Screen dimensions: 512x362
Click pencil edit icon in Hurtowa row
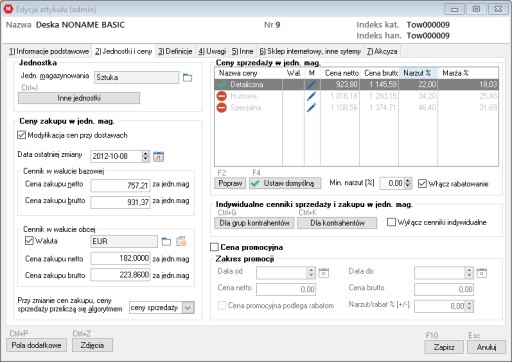coord(311,96)
